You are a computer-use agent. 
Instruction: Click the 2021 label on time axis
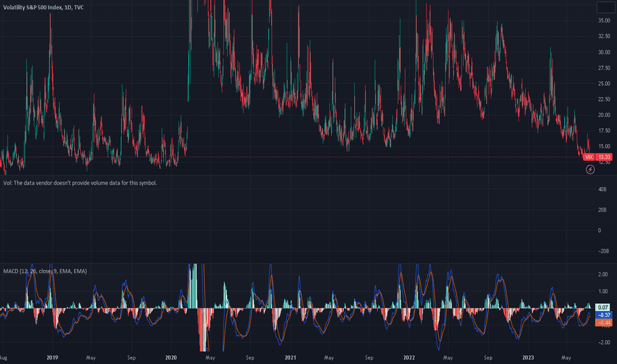tap(290, 357)
